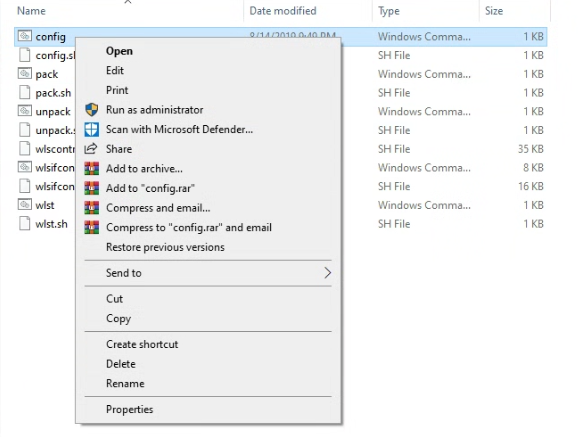Click the Microsoft Defender shield icon
579x437 pixels.
91,129
